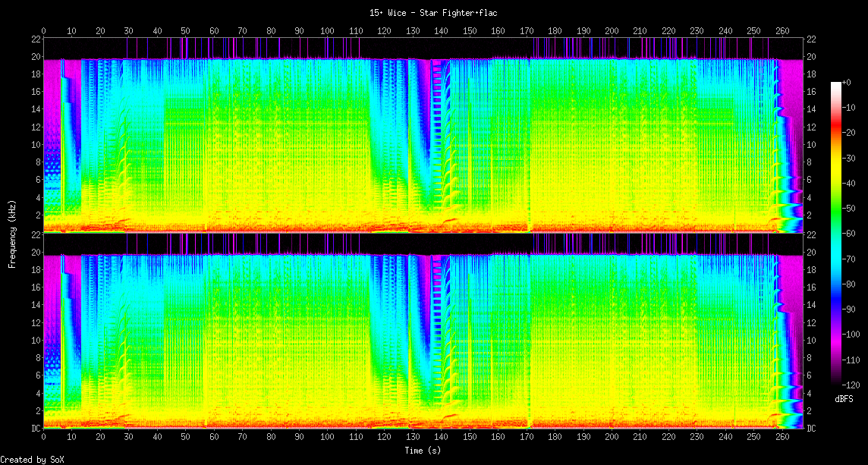Click the 260 tick on the top time axis

[x=782, y=31]
